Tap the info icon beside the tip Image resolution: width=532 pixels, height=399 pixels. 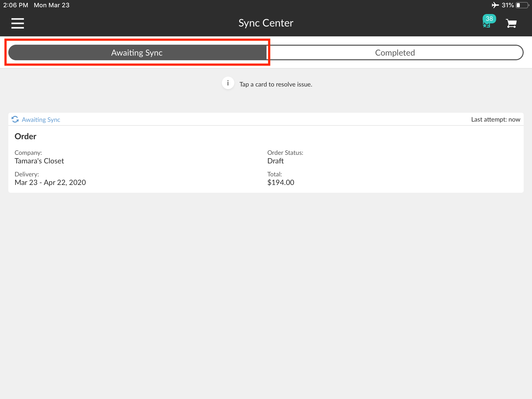pos(228,83)
